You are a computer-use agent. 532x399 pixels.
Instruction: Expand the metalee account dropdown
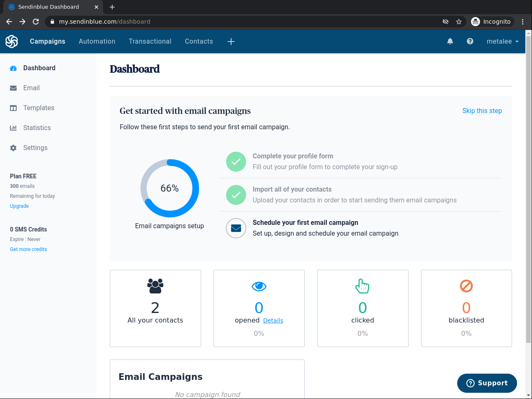click(502, 42)
